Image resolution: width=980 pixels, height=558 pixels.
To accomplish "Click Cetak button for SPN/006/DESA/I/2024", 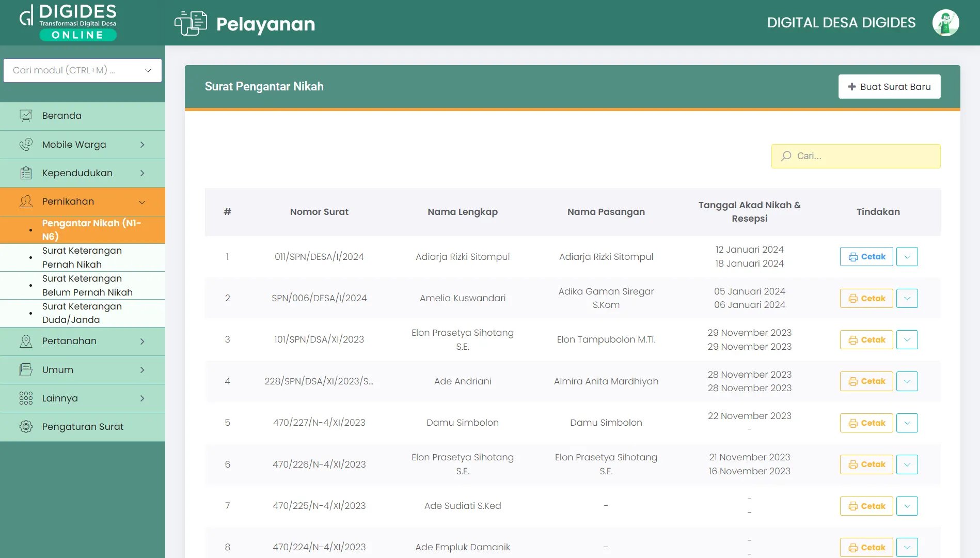I will coord(866,298).
